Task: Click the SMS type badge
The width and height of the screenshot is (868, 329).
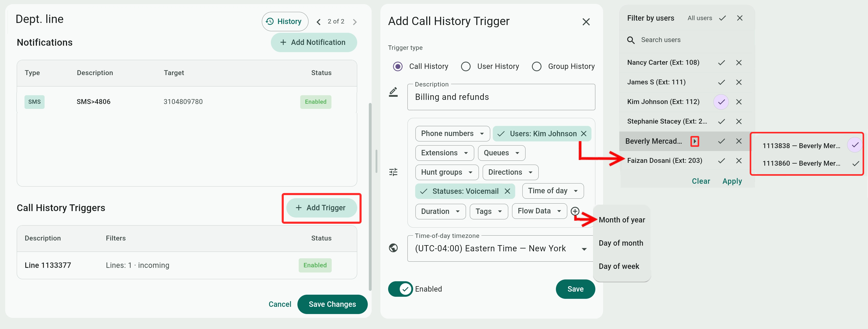Action: pos(34,102)
